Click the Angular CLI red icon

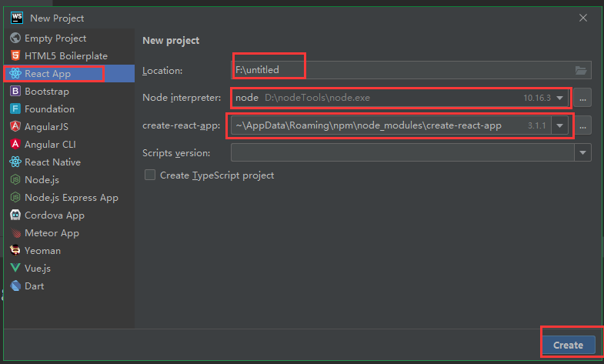[x=15, y=144]
